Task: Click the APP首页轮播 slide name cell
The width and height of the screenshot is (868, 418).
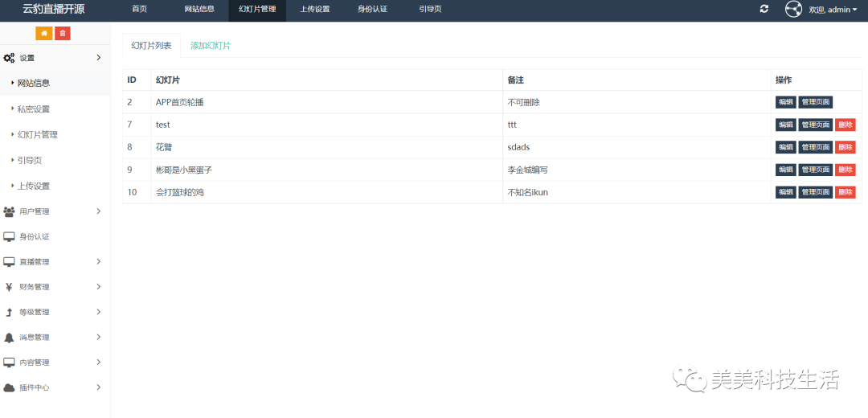Action: [x=326, y=102]
